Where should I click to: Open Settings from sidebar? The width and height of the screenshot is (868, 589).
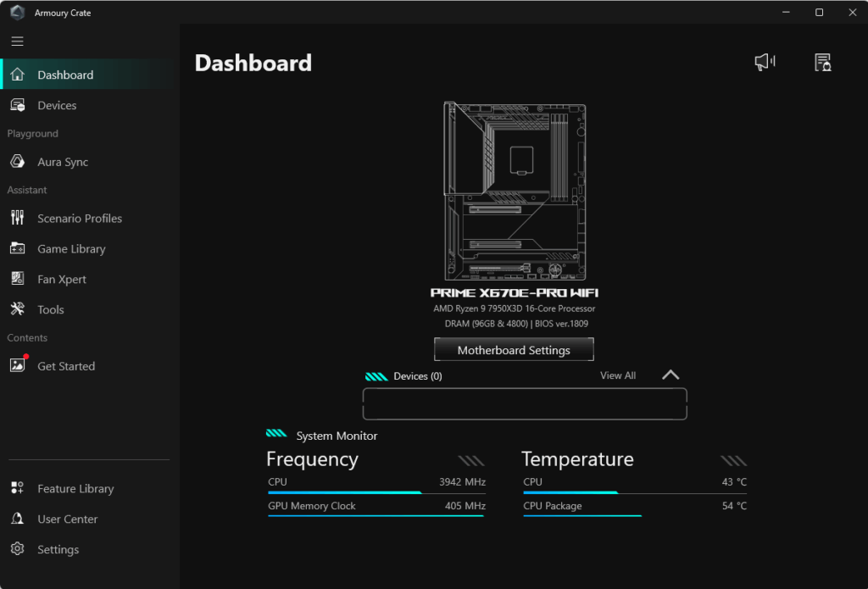[90, 549]
